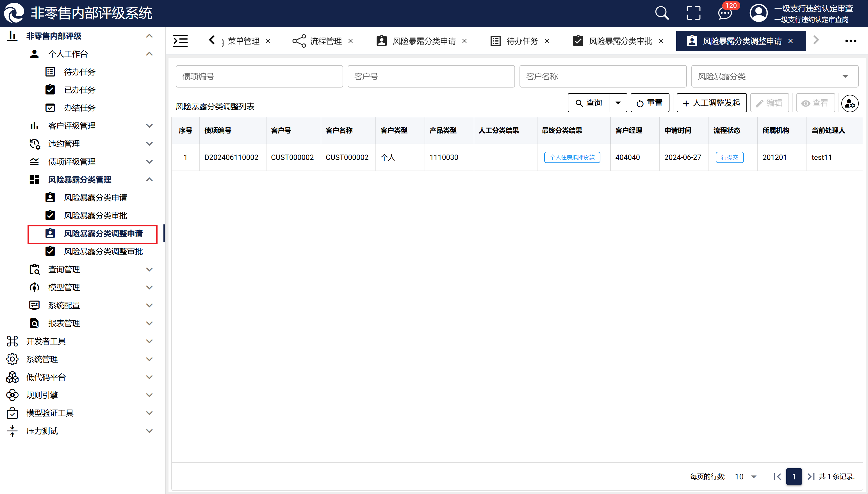Screen dimensions: 868x494
Task: Close the 流程管理 tab
Action: [351, 41]
